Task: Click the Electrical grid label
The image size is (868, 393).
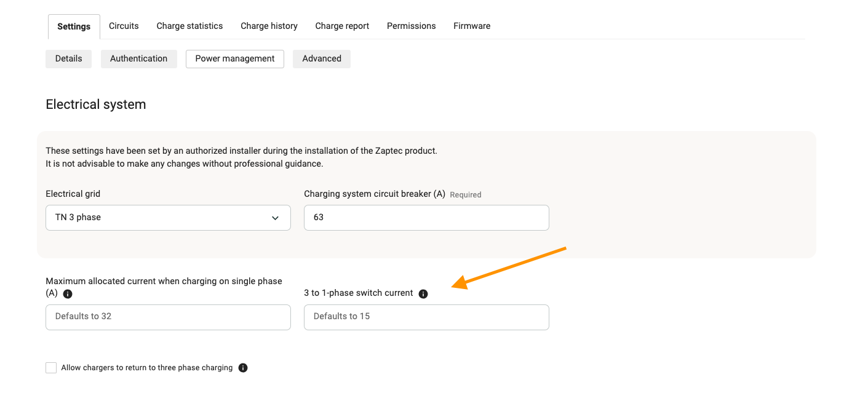Action: 73,194
